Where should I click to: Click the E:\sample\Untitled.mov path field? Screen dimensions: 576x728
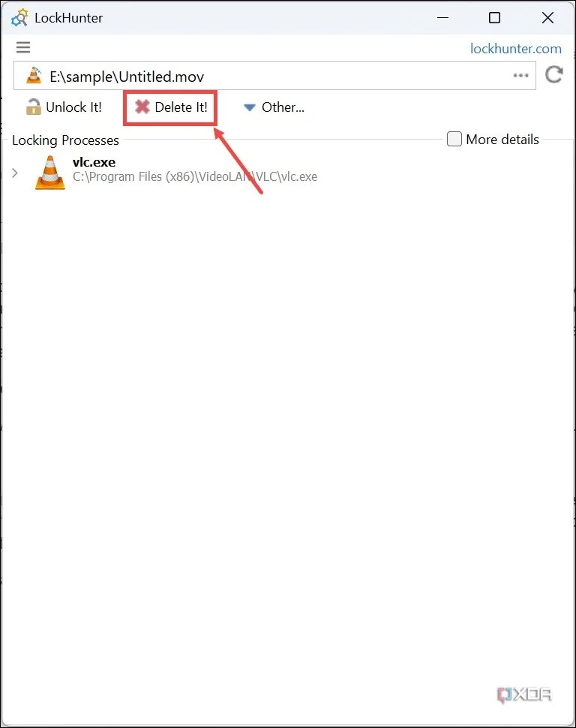tap(274, 75)
